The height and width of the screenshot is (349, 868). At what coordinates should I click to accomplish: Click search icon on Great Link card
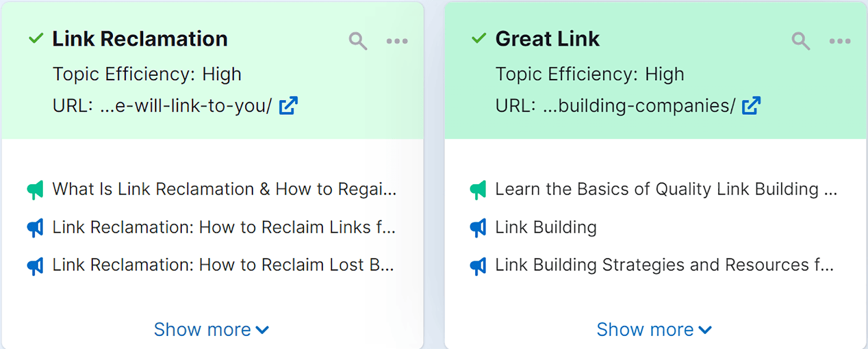(800, 41)
